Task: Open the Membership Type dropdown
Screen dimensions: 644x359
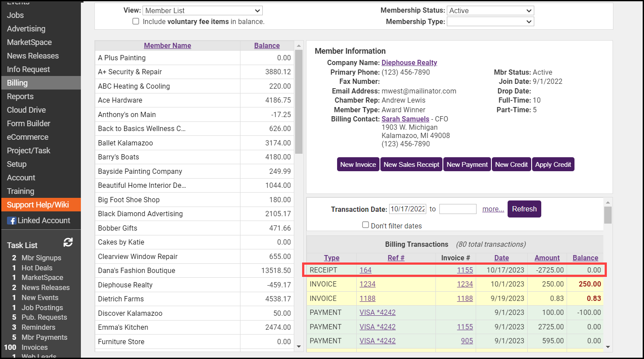Action: (x=490, y=21)
